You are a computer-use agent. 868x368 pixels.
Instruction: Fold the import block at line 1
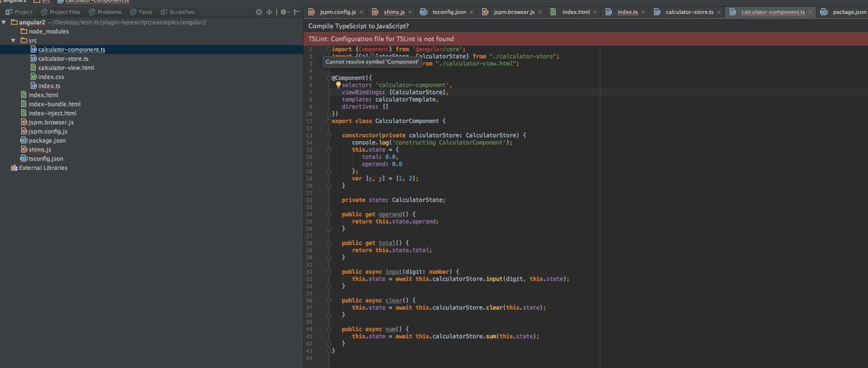329,49
